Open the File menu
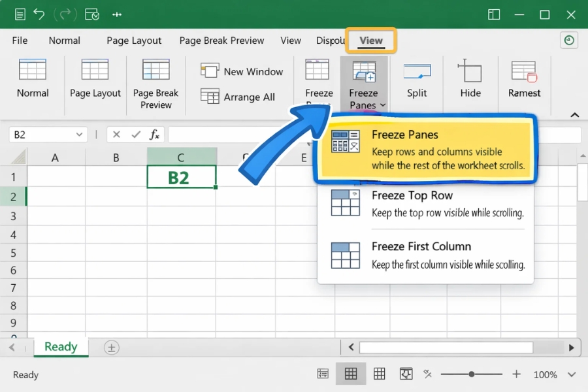Image resolution: width=588 pixels, height=392 pixels. [19, 40]
